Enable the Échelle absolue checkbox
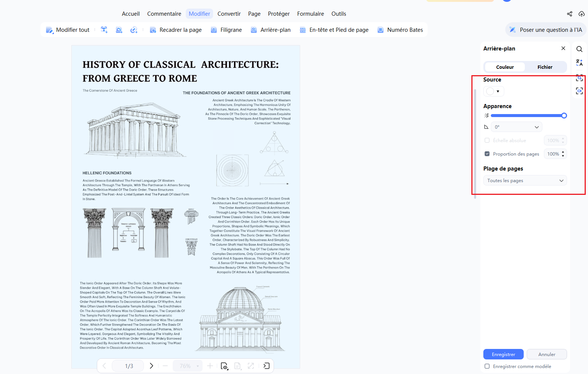 pyautogui.click(x=487, y=141)
